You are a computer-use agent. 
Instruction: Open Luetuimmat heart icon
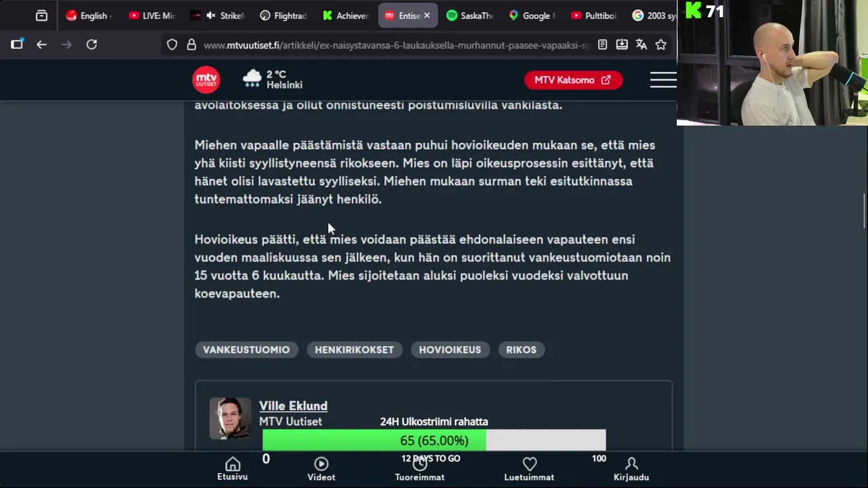[x=529, y=468]
